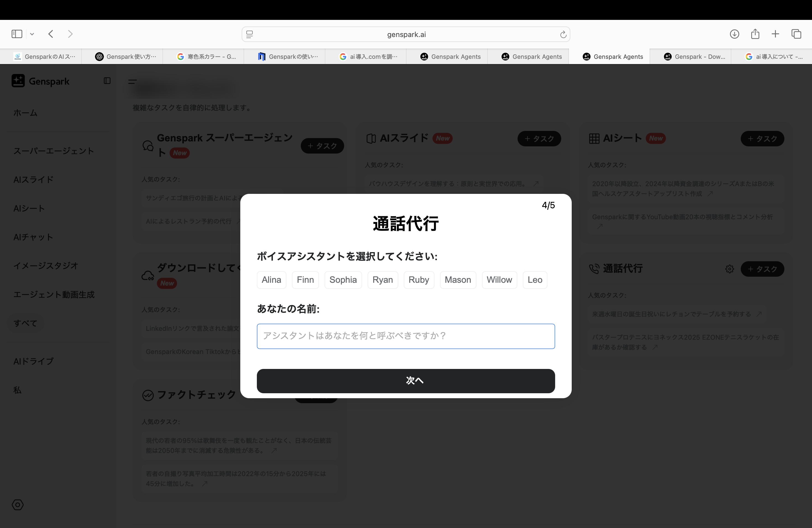Select Mason voice assistant
The width and height of the screenshot is (812, 528).
458,280
